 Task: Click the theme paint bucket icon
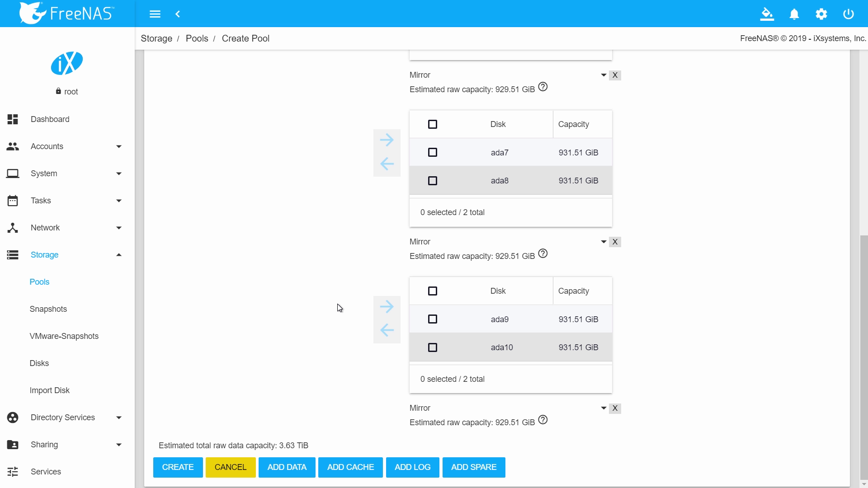coord(767,14)
